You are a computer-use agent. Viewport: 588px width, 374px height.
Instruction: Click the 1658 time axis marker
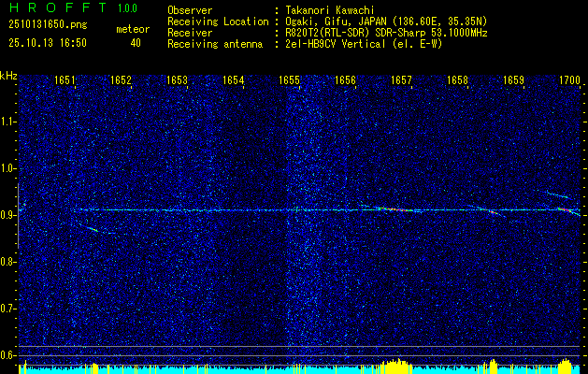(x=457, y=79)
